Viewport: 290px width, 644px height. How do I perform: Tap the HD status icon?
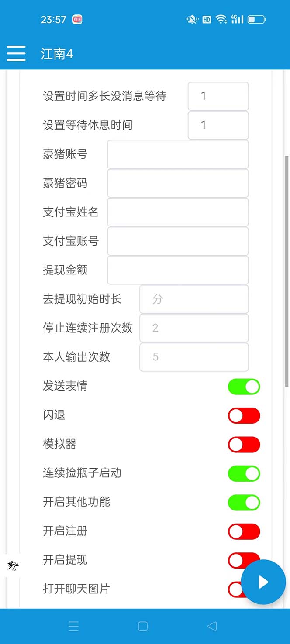[x=206, y=19]
